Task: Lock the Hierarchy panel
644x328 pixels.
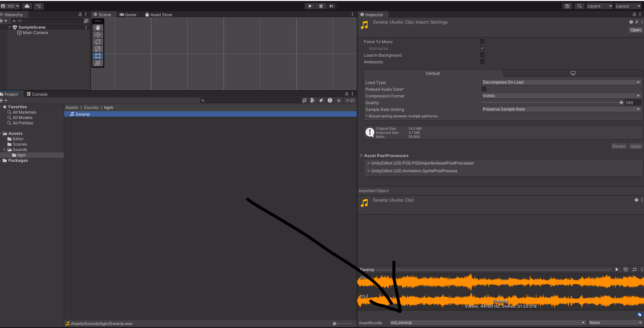Action: click(x=80, y=14)
